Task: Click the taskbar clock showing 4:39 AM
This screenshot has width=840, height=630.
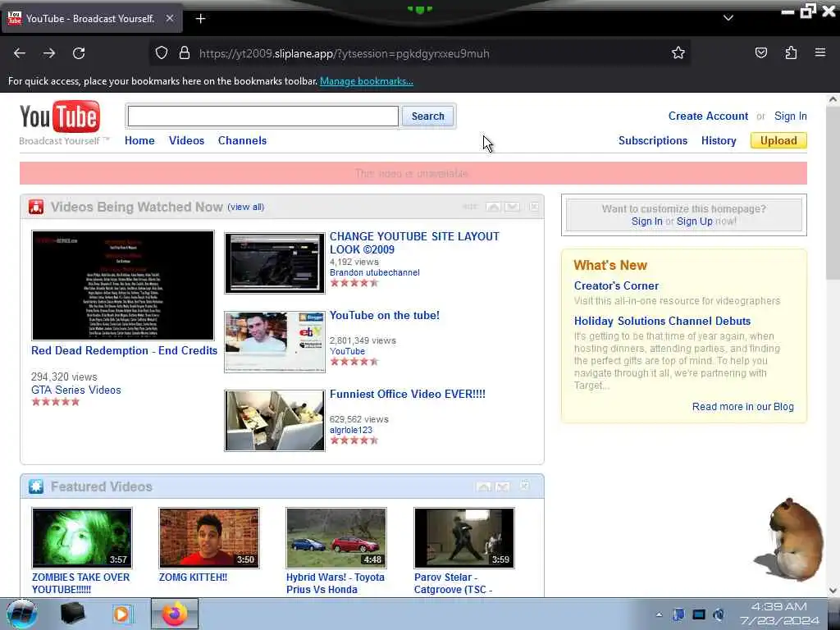Action: coord(779,614)
